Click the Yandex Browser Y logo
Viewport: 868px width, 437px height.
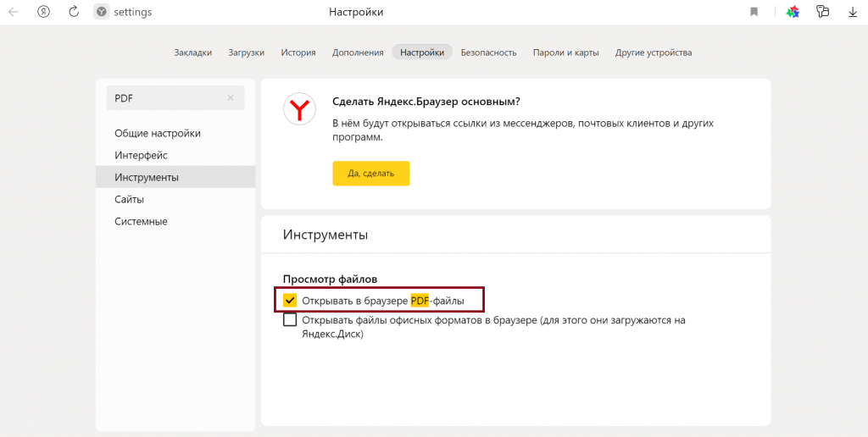(299, 108)
